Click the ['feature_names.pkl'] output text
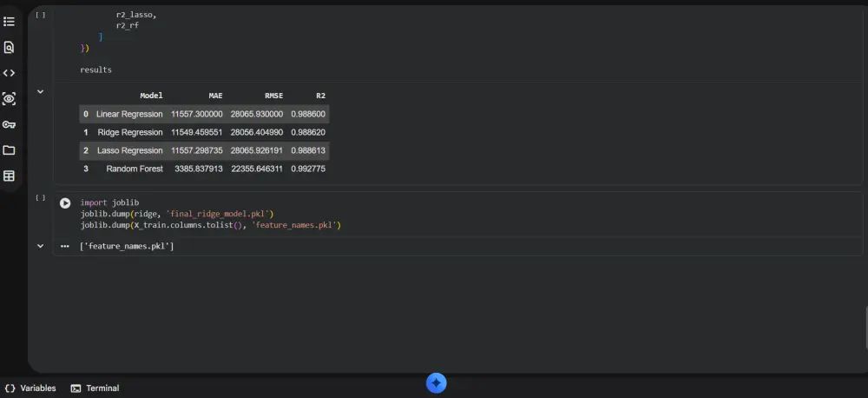The width and height of the screenshot is (868, 398). [127, 246]
